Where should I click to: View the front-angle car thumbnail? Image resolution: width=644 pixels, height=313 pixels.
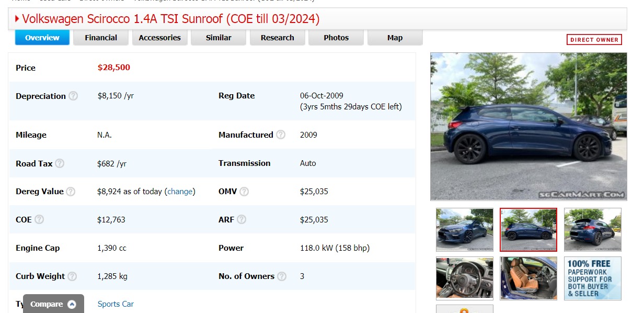point(464,230)
